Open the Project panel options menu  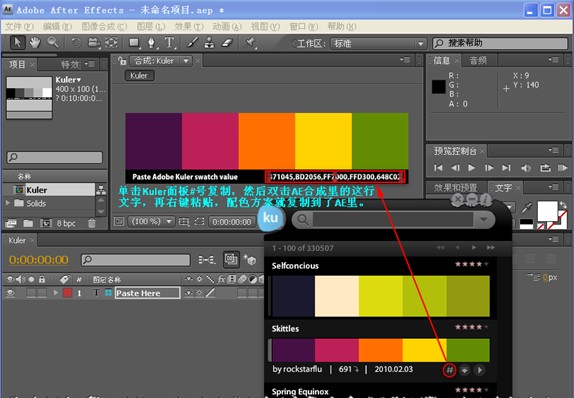pyautogui.click(x=89, y=64)
